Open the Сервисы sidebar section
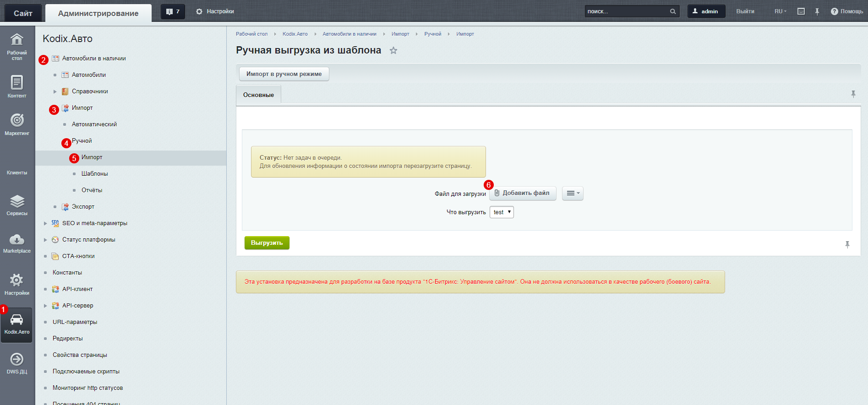Viewport: 868px width, 405px height. pyautogui.click(x=17, y=205)
